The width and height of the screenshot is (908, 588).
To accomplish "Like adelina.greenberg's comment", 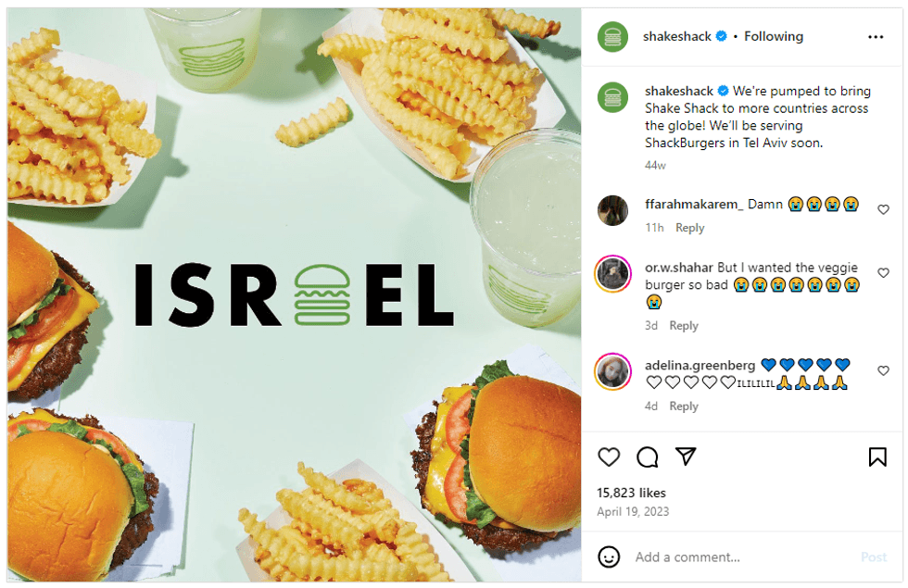I will [883, 370].
